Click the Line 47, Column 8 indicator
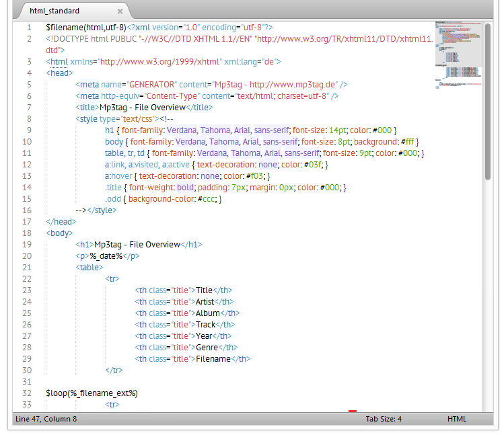This screenshot has width=504, height=435. click(x=46, y=419)
